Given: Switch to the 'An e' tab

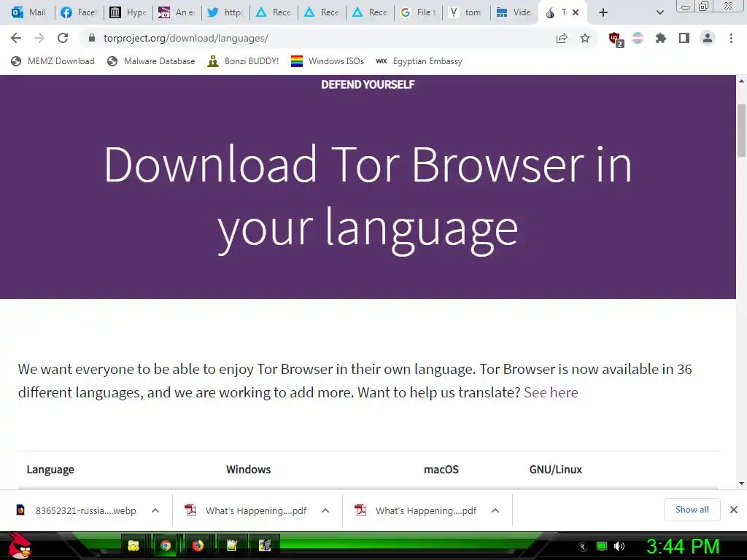Looking at the screenshot, I should (177, 12).
